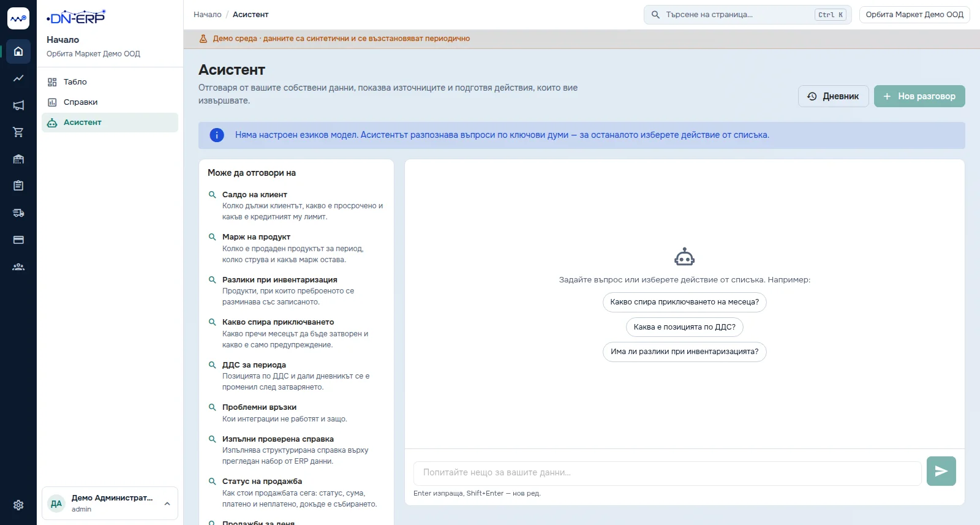Open the warehouse module icon
Image resolution: width=980 pixels, height=525 pixels.
pyautogui.click(x=18, y=159)
